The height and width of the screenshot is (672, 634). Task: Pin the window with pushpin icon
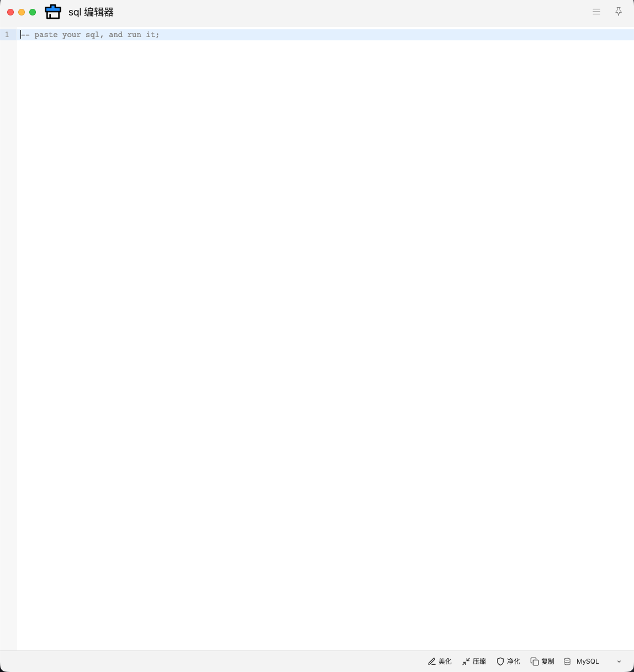(619, 12)
